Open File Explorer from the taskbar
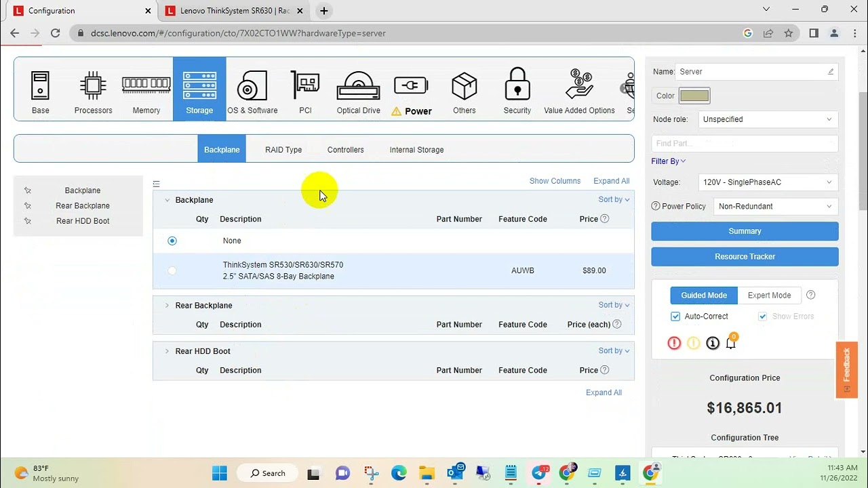Screen dimensions: 868x488 (x=427, y=472)
